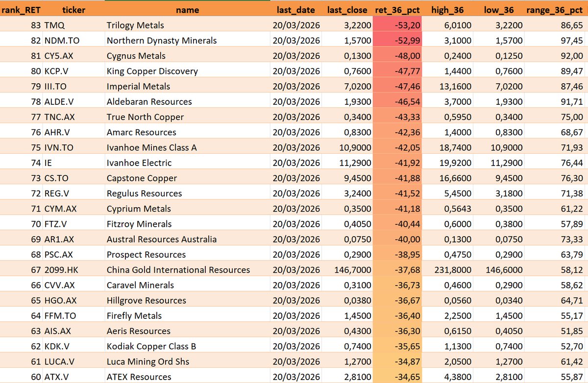Select China Gold International Resources cell
This screenshot has height=383, width=588.
[187, 270]
